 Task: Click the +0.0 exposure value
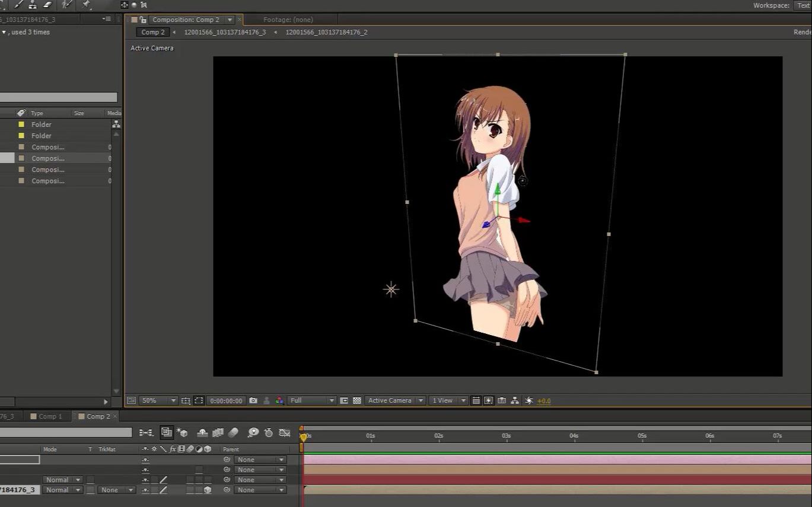coord(544,401)
